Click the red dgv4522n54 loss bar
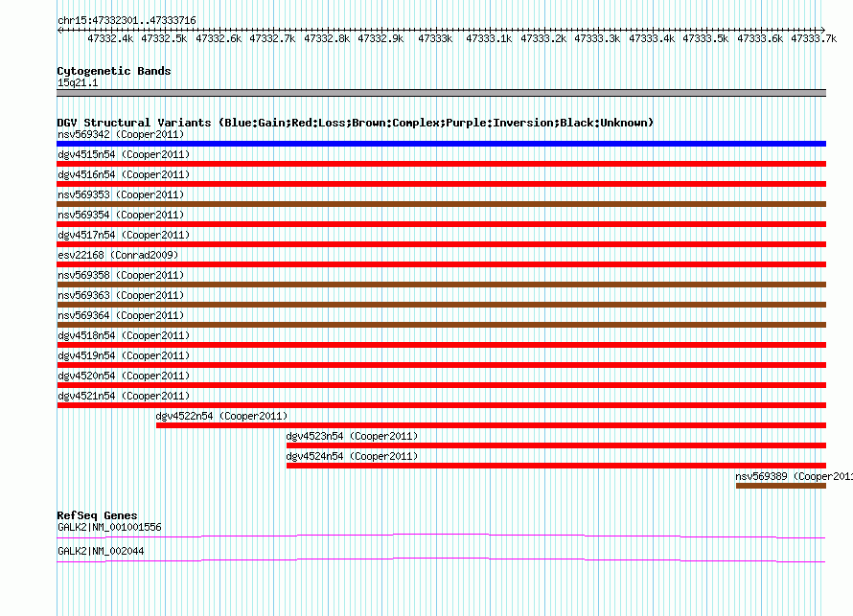This screenshot has height=616, width=853. tap(492, 425)
